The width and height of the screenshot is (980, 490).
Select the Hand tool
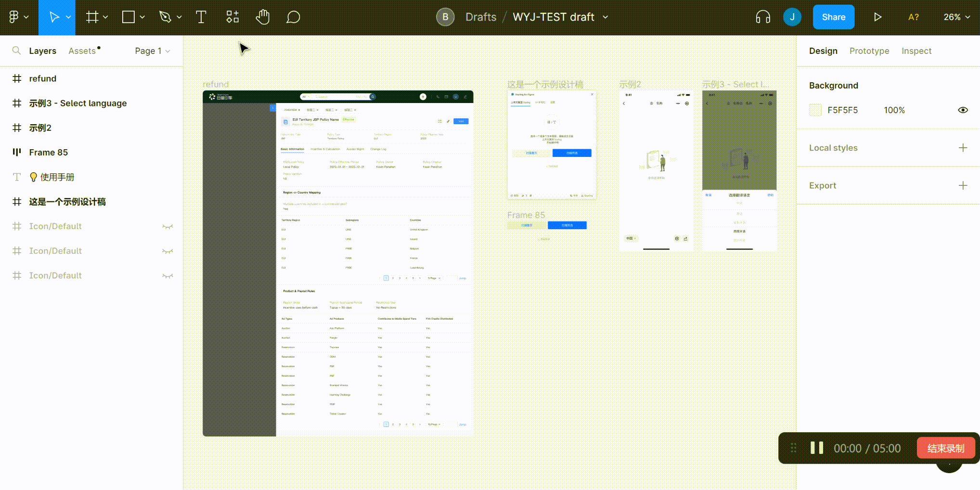(263, 17)
